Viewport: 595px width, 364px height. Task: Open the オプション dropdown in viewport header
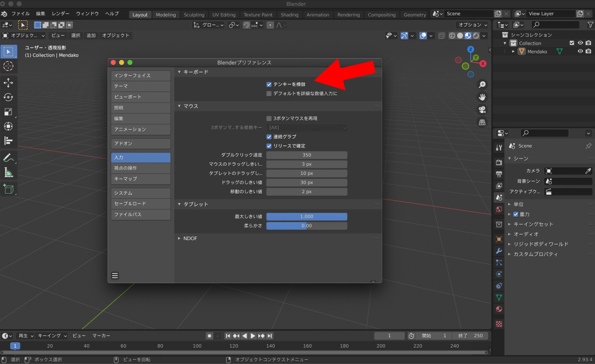tap(473, 25)
